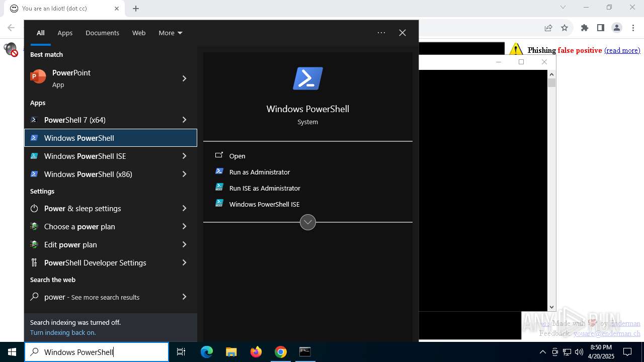Open the PowerPoint best match result
Image resolution: width=644 pixels, height=362 pixels.
pos(111,78)
